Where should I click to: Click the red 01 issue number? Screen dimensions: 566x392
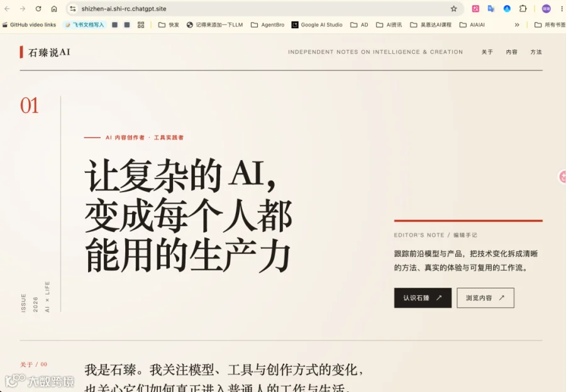(29, 106)
